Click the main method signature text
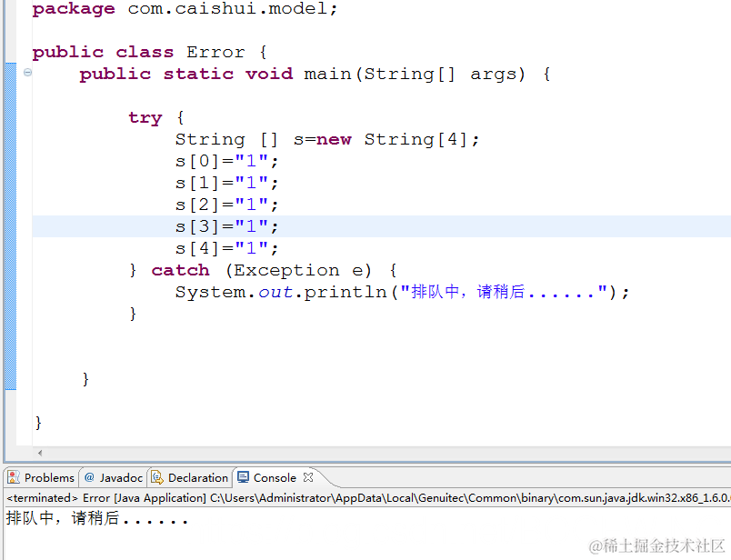 [x=315, y=74]
